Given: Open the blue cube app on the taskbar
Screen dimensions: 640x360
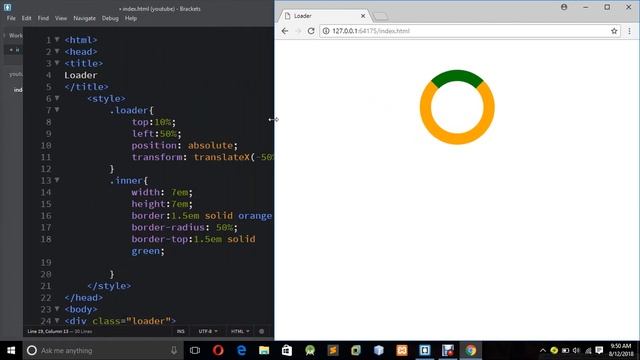Looking at the screenshot, I should coord(379,350).
